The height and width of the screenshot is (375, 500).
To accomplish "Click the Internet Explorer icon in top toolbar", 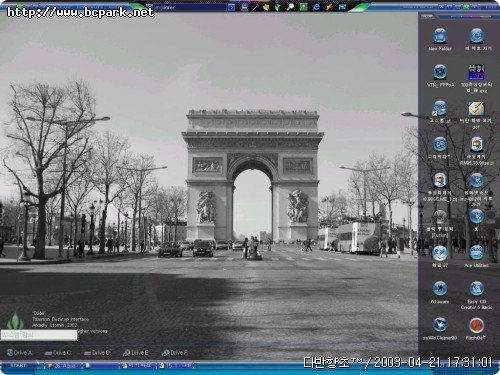I will click(x=316, y=7).
